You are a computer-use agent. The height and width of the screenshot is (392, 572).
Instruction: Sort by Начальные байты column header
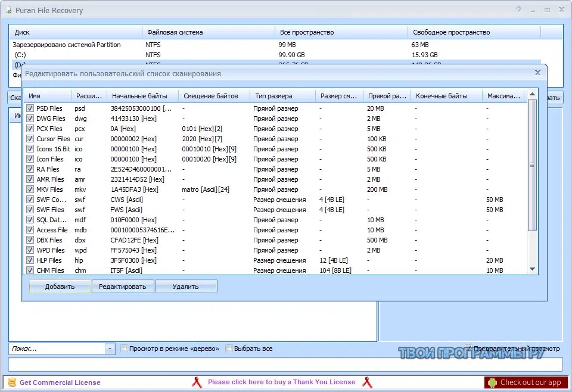(142, 96)
